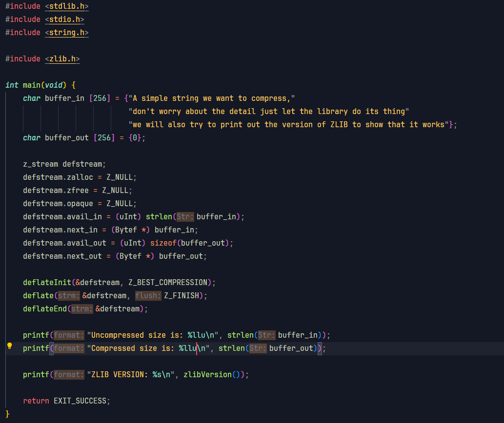Place cursor on the main function name
Screen dimensions: 504x423
31,85
